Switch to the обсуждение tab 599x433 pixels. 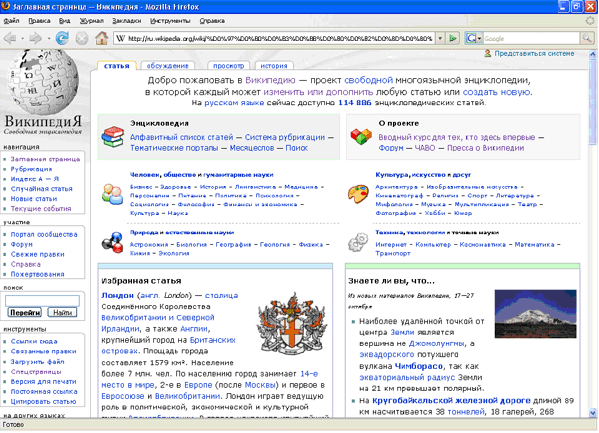[168, 66]
